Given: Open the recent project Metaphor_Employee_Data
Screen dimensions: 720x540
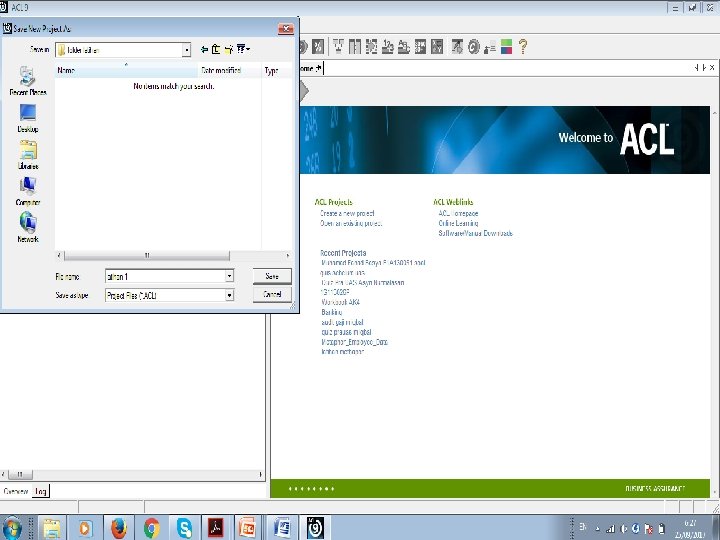Looking at the screenshot, I should [x=354, y=342].
